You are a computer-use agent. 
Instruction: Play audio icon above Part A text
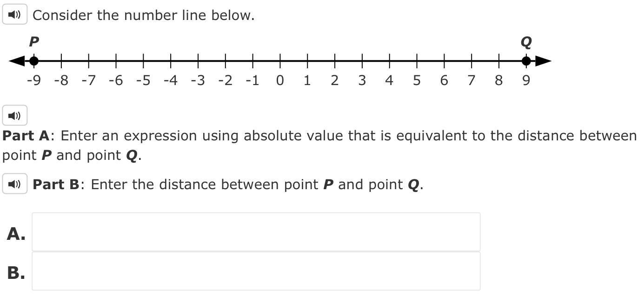pos(15,115)
